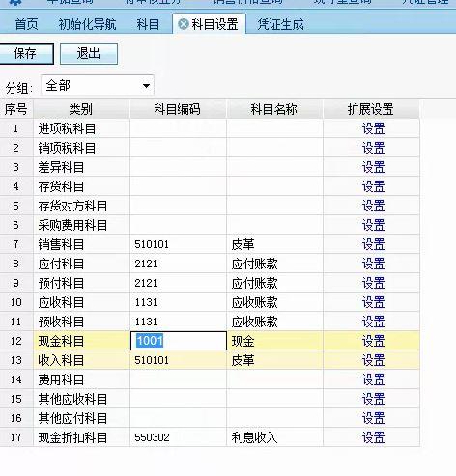Open 设置 link for 进项税科目 row
This screenshot has height=476, width=456.
pyautogui.click(x=373, y=128)
